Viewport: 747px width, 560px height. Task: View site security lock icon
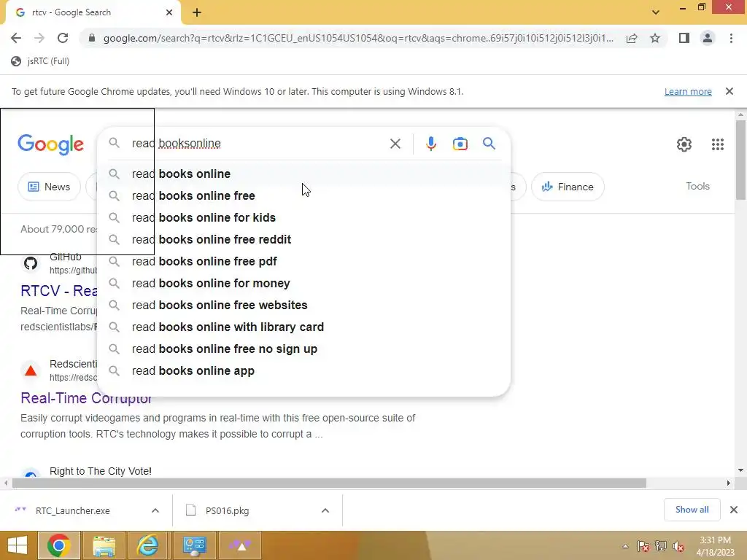[92, 38]
